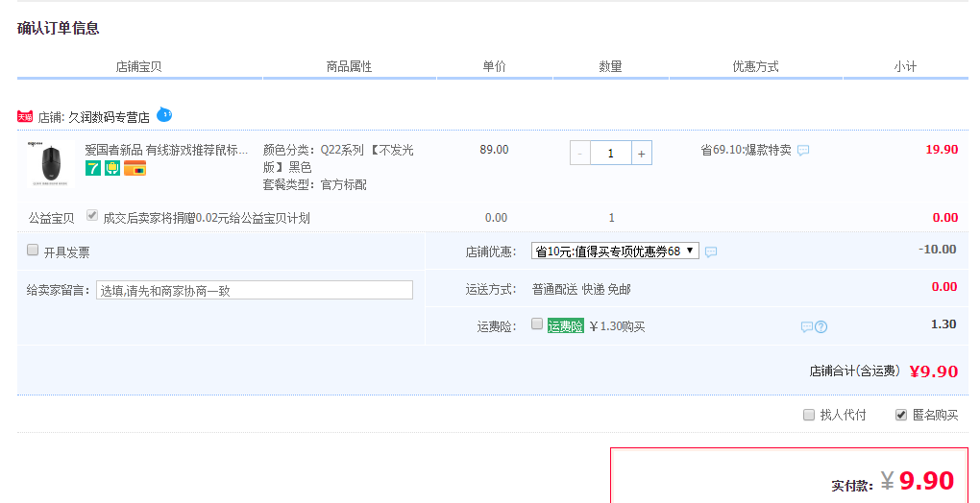Toggle the 匿名购买 anonymous purchase checkbox
This screenshot has height=503, width=980.
[x=900, y=415]
